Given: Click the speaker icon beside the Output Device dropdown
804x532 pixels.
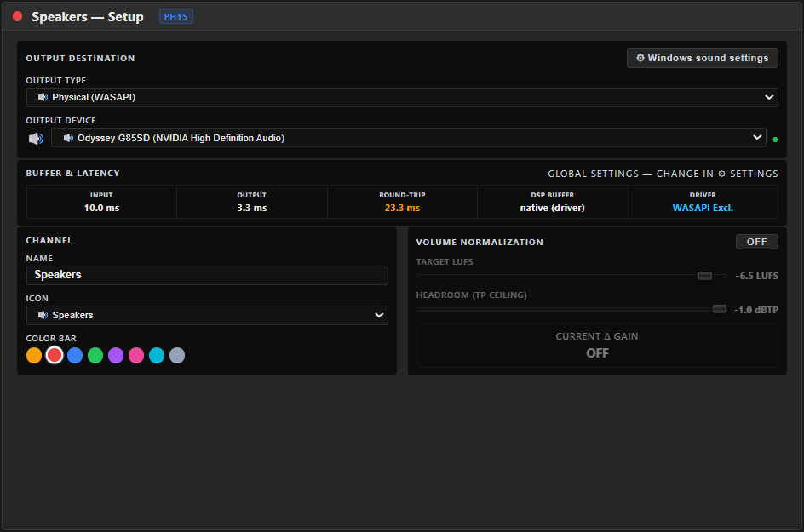Looking at the screenshot, I should click(x=36, y=139).
